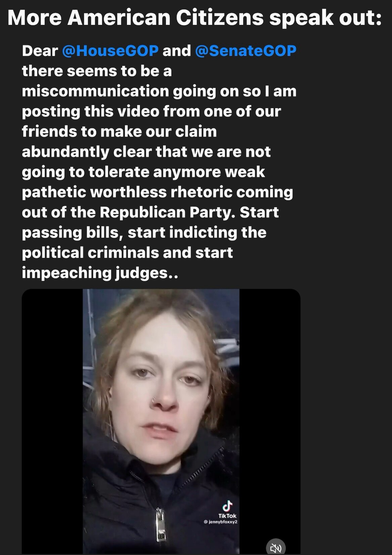The image size is (392, 555).
Task: Click the "impeaching judges.." closing line
Action: [100, 273]
